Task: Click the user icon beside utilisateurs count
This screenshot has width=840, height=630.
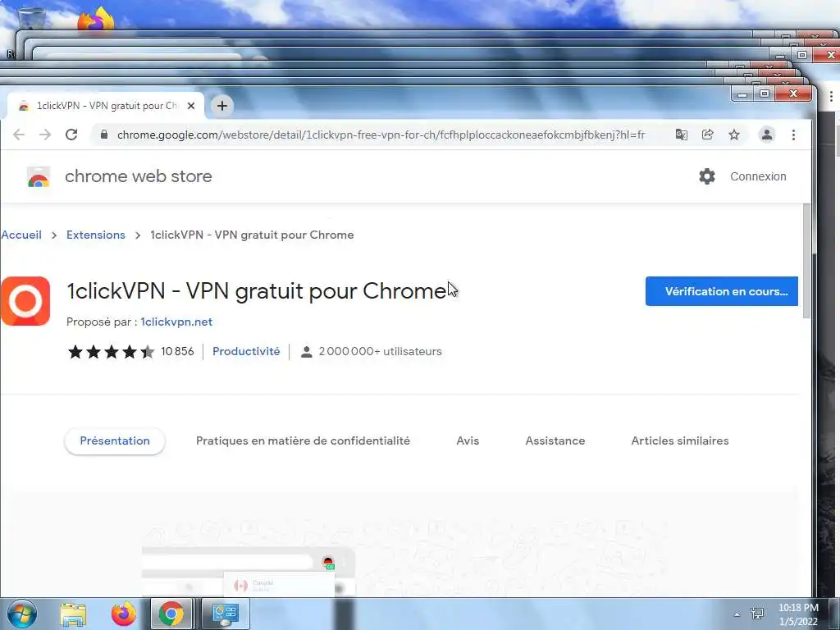Action: [306, 352]
